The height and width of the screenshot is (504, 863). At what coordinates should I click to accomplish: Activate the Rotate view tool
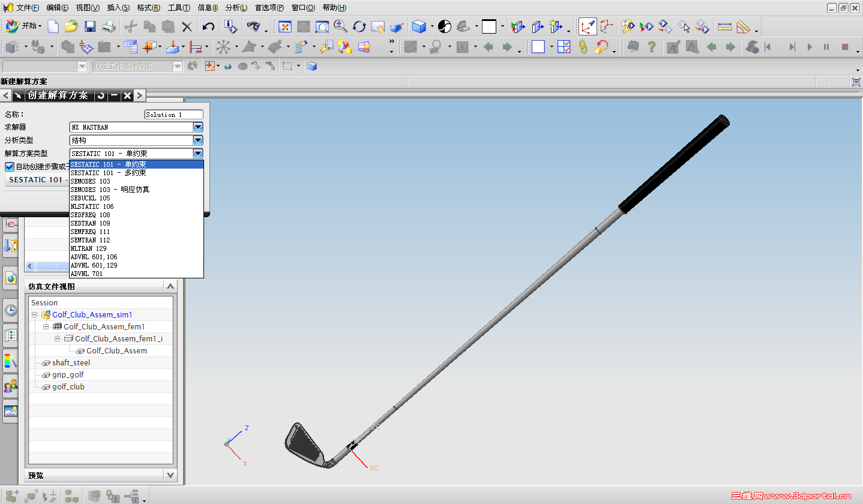point(359,26)
